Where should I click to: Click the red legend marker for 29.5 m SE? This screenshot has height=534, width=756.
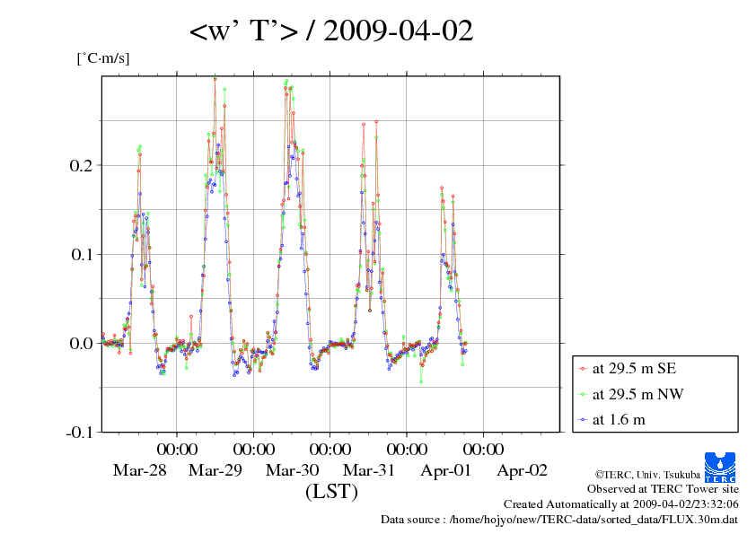point(583,369)
